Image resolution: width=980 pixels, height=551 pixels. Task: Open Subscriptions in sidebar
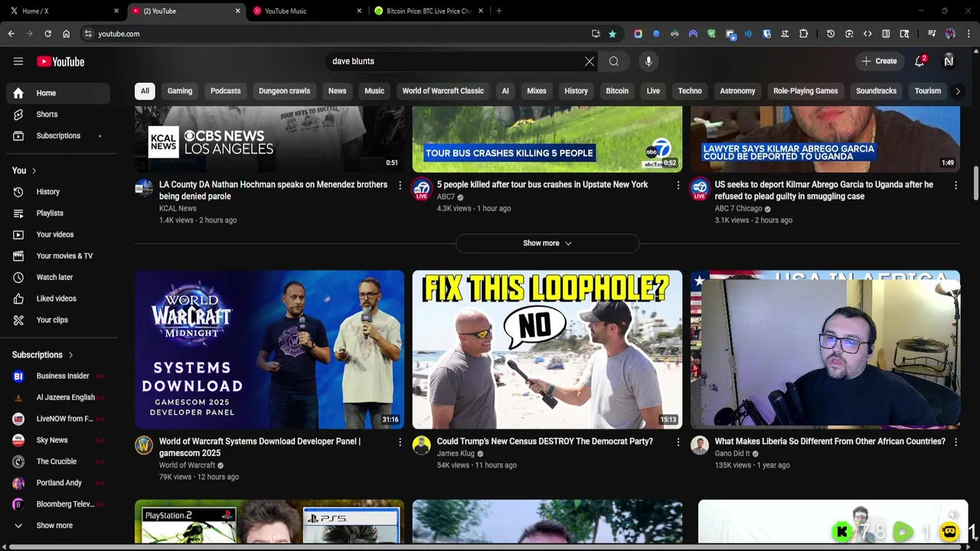58,136
